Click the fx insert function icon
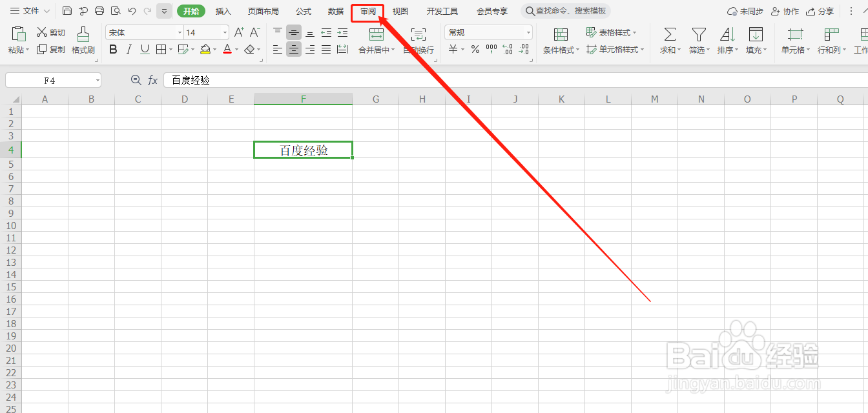Screen dimensions: 868x413 point(153,80)
